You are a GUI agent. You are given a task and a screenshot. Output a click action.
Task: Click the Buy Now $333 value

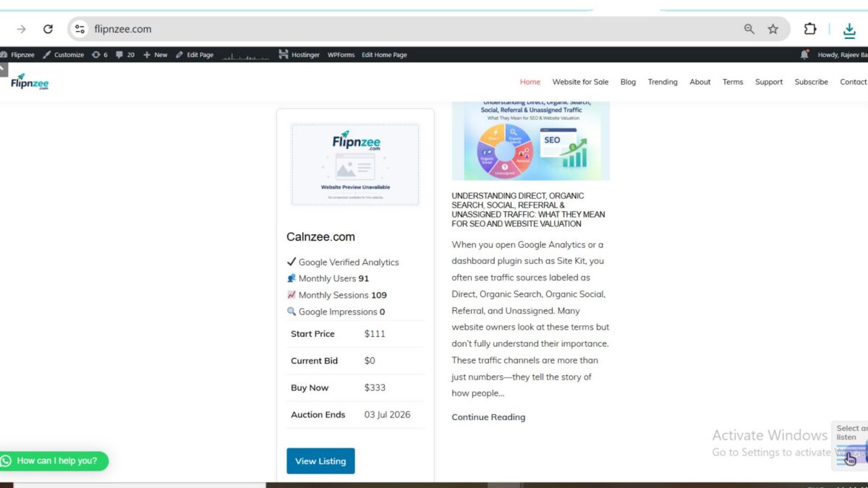coord(375,388)
